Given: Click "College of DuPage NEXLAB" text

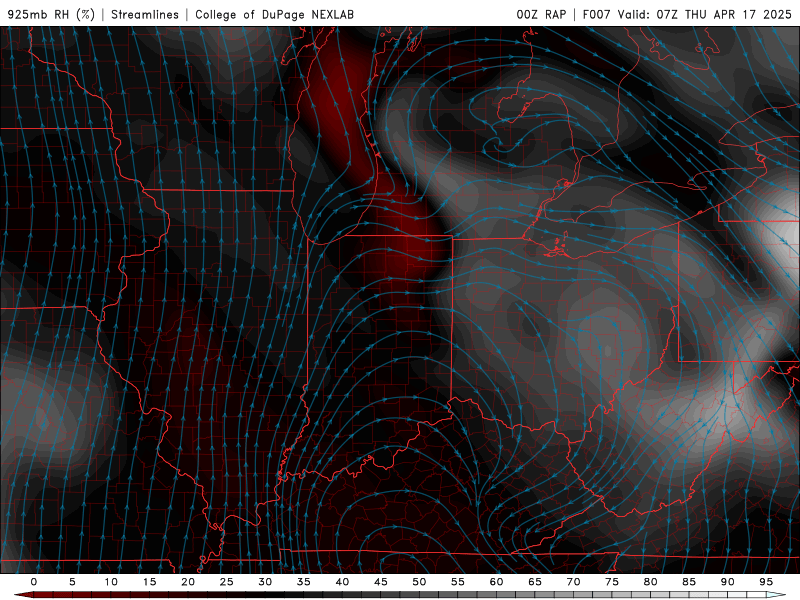Looking at the screenshot, I should (x=274, y=14).
